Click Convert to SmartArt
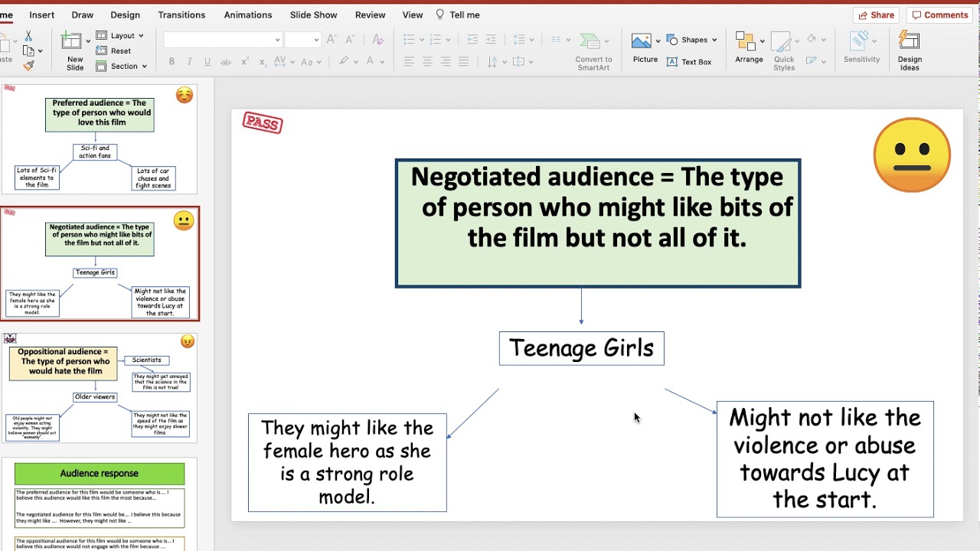980x551 pixels. point(593,52)
